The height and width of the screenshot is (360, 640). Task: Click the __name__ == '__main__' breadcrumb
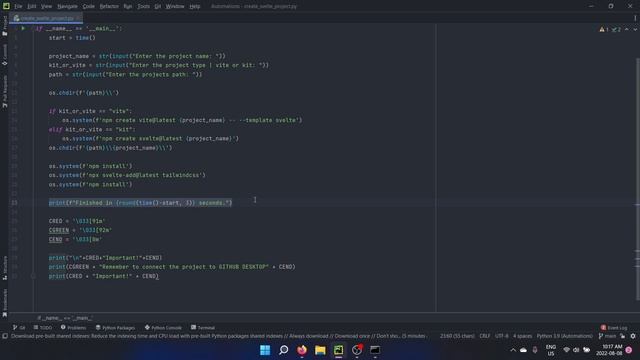pos(64,318)
